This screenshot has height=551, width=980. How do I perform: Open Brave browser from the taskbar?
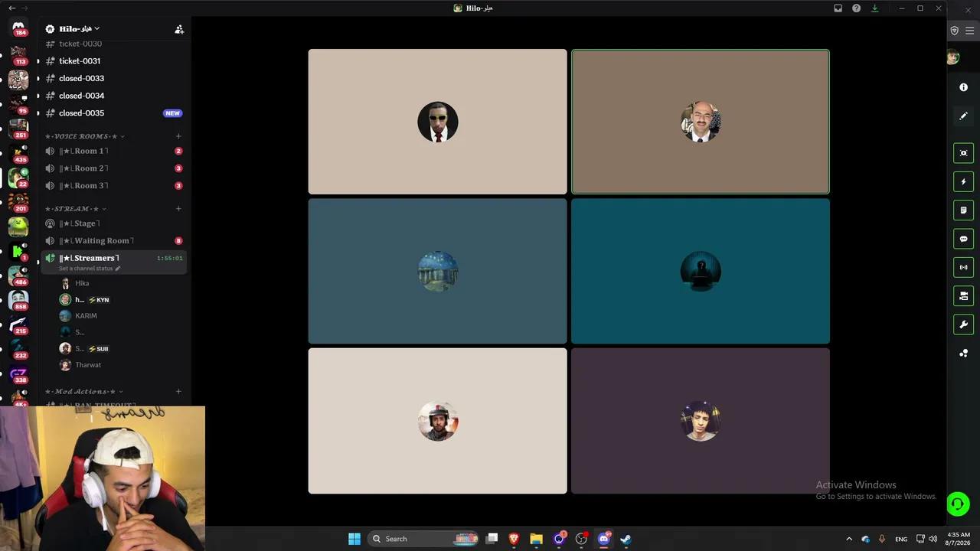coord(514,539)
